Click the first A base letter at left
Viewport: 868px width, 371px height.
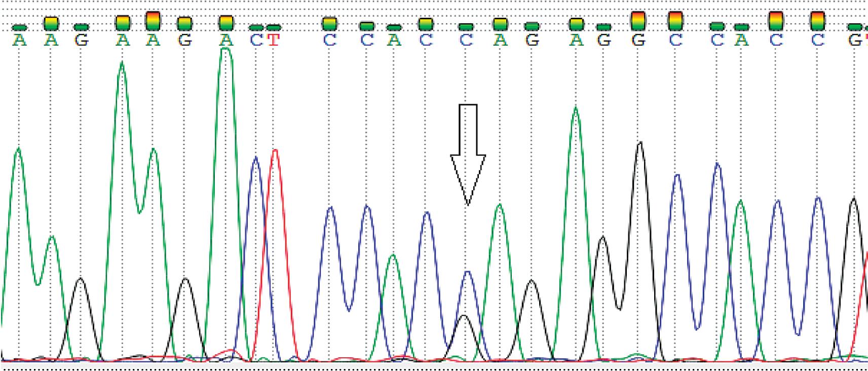tap(19, 41)
